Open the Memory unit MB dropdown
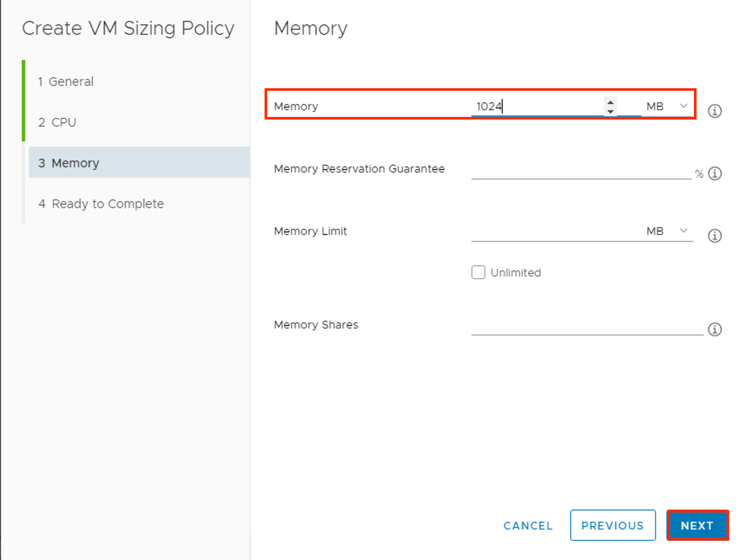 667,106
